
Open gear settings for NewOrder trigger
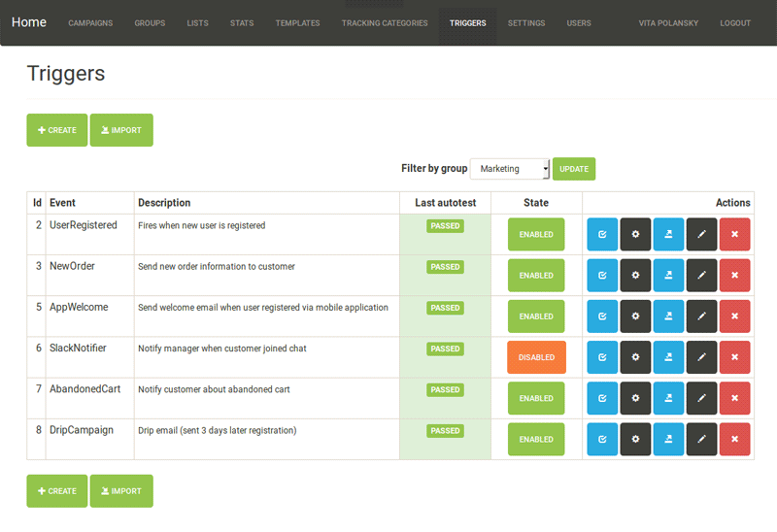[635, 276]
